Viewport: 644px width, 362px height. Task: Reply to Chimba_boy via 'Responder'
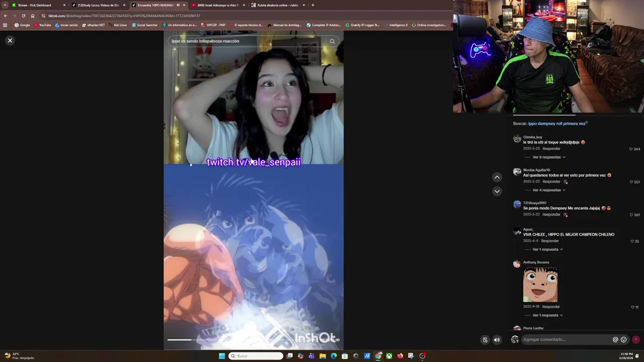tap(551, 149)
